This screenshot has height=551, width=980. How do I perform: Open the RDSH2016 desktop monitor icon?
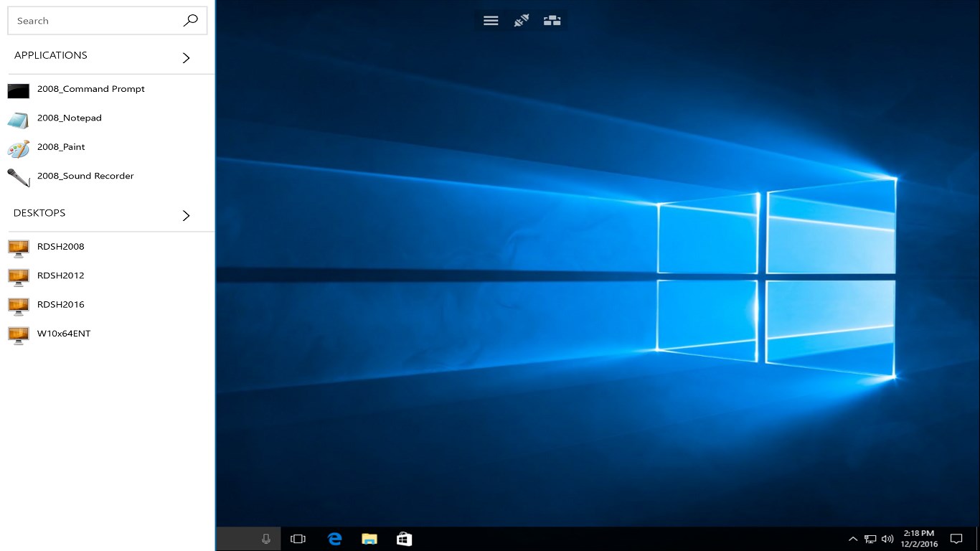(19, 306)
